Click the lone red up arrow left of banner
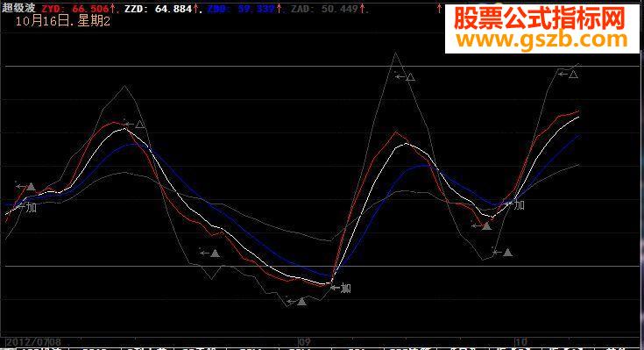This screenshot has width=644, height=350. point(439,8)
